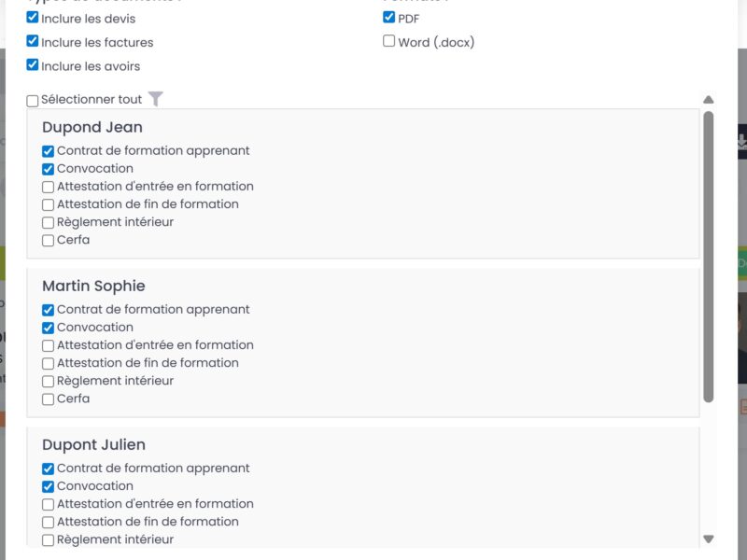Check Attestation d'entrée en formation for Dupont Julien
This screenshot has width=747, height=560.
coord(47,503)
